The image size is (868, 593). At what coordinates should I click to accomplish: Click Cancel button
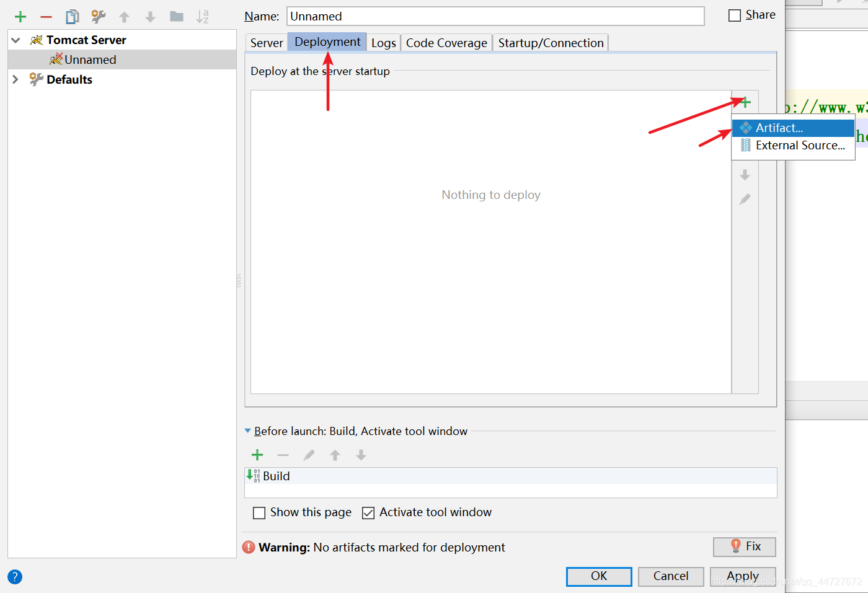pyautogui.click(x=671, y=576)
